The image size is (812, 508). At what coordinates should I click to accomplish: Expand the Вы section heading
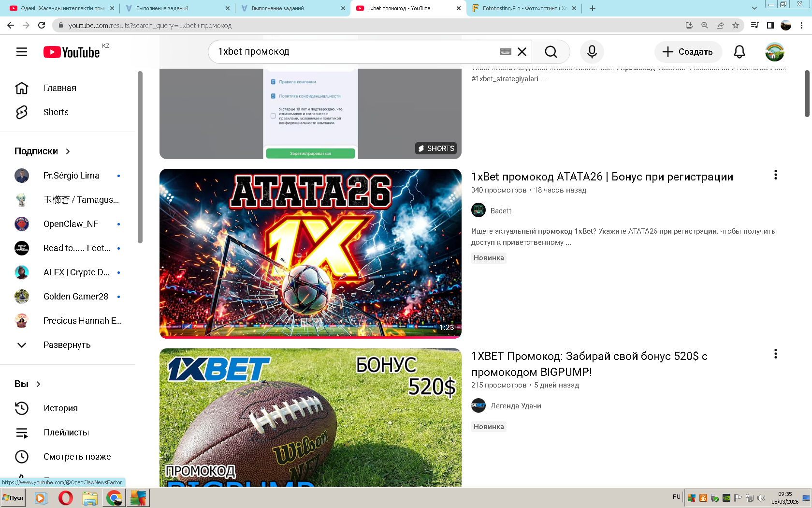[28, 384]
